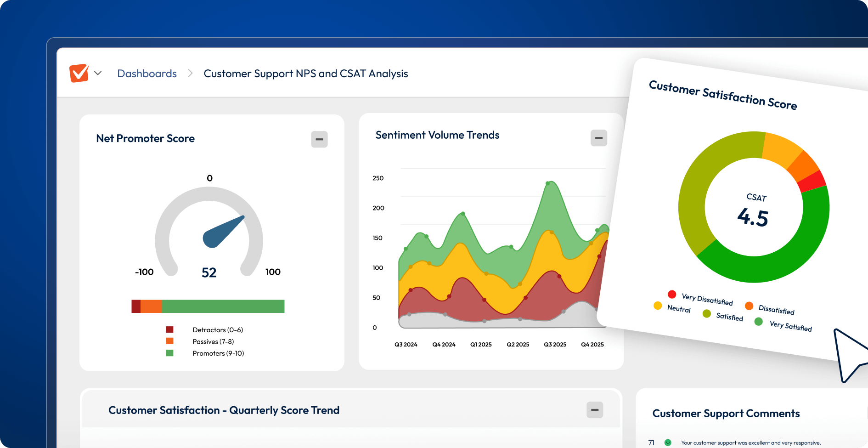868x448 pixels.
Task: Click the Q3 2025 peak data point on Sentiment chart
Action: (547, 182)
